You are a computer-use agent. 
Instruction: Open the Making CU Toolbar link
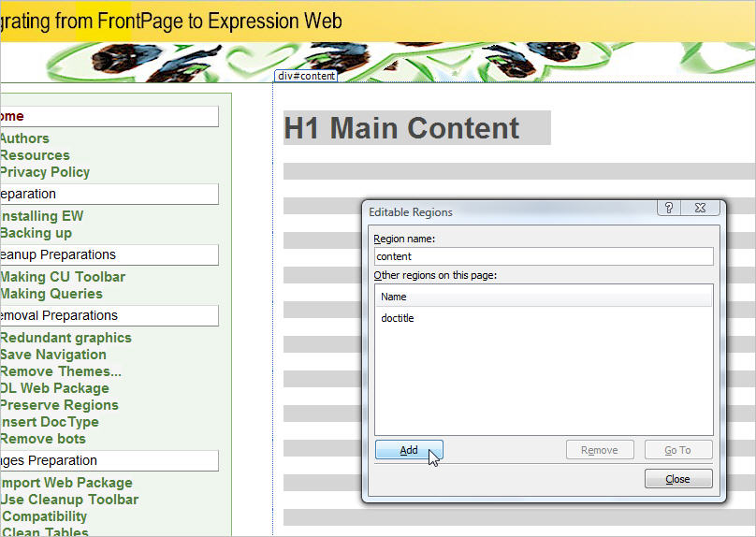click(x=63, y=277)
